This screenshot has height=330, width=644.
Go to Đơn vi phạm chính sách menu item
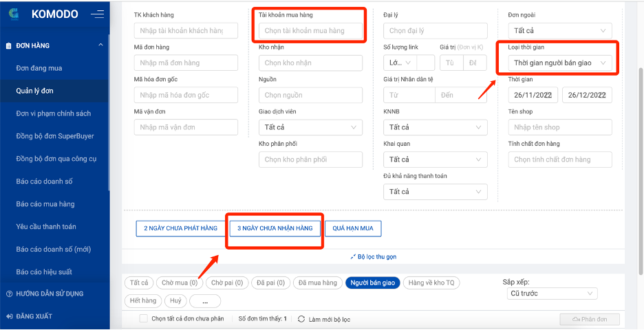tap(54, 113)
